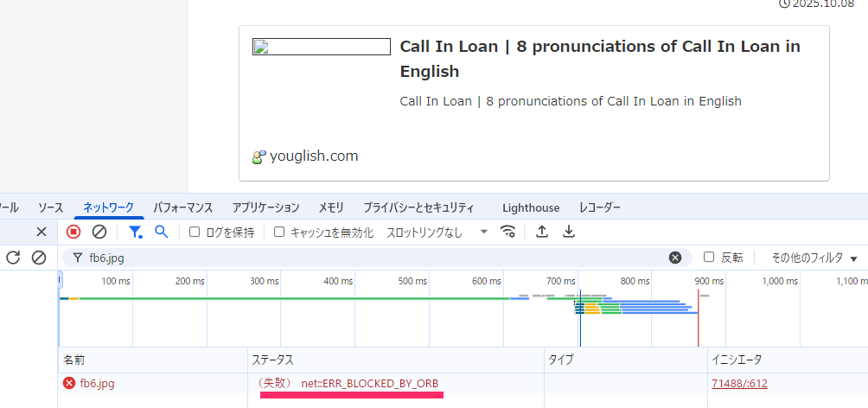Click the reload icon in left panel
The image size is (868, 408).
(13, 258)
